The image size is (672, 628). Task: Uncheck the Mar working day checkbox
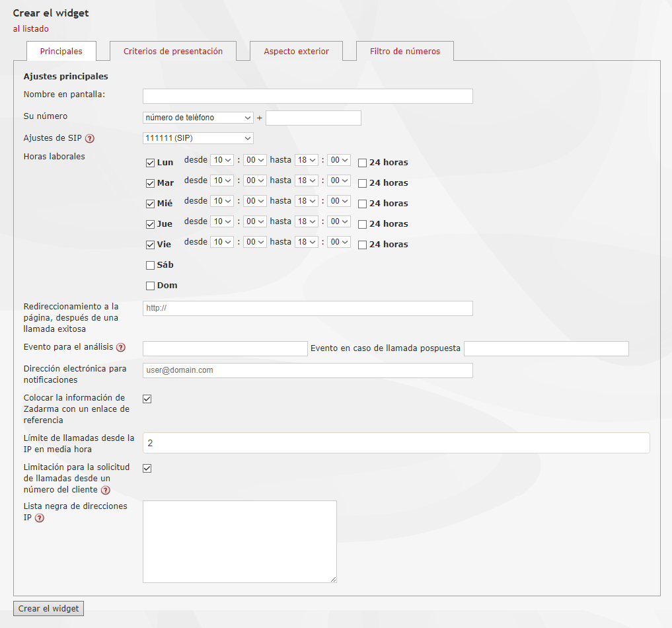pyautogui.click(x=150, y=184)
